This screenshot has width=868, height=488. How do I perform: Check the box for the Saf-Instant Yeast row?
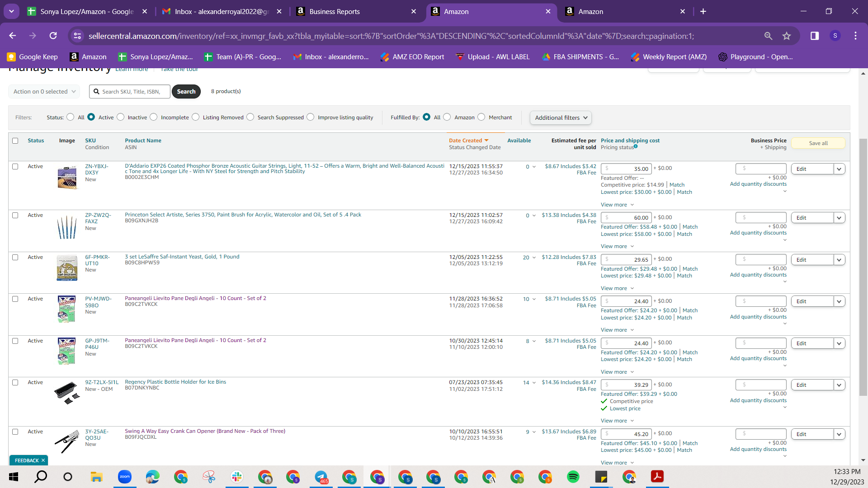(15, 257)
